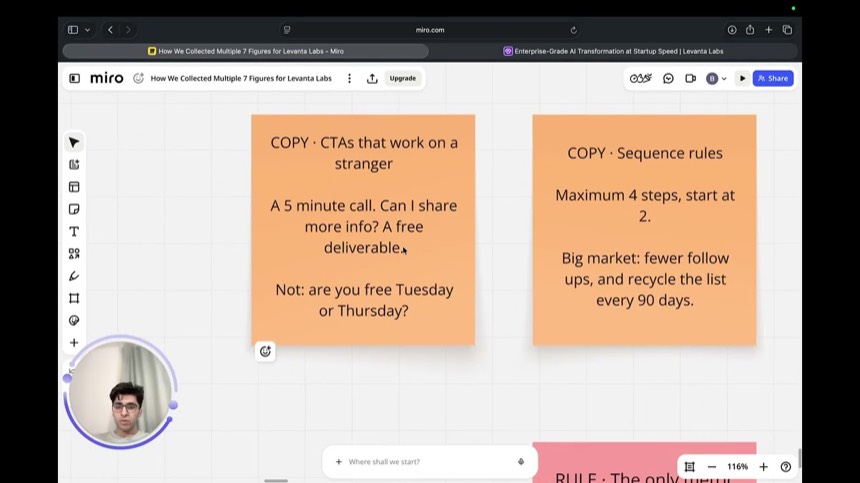Click the board emoji icon beside title
Viewport: 860px width, 483px height.
point(138,78)
